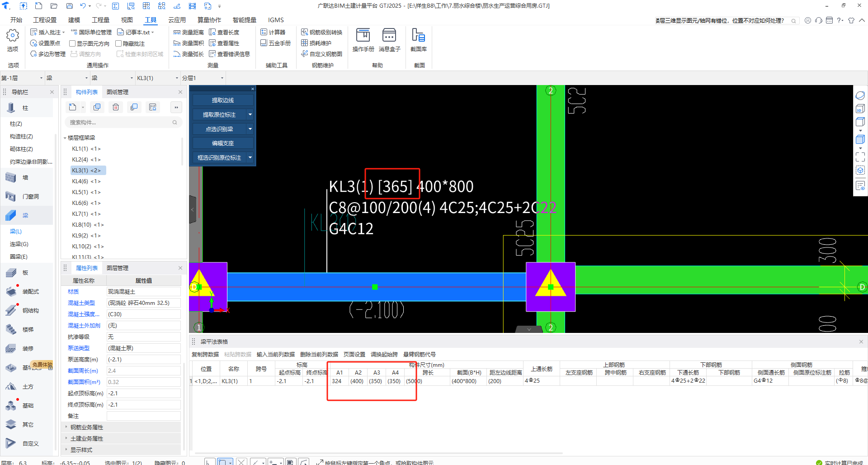
Task: Click the save icon in the title bar
Action: 70,6
